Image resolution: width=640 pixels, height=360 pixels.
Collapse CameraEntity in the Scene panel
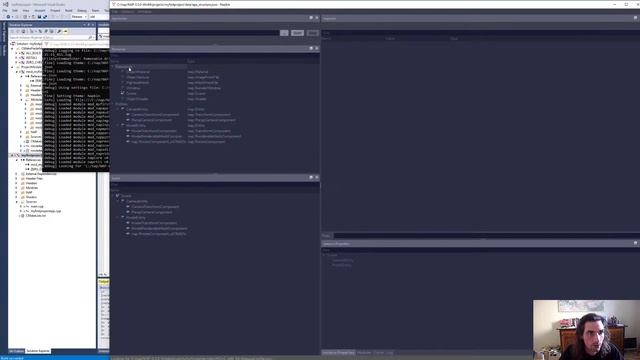coord(118,201)
